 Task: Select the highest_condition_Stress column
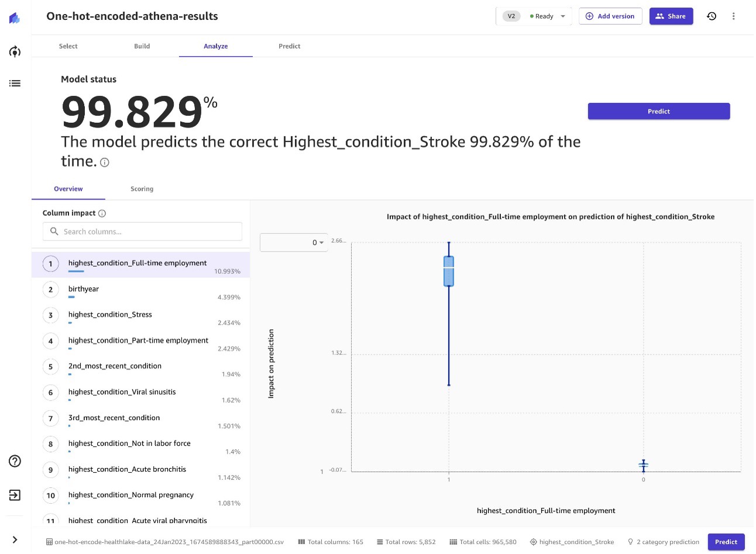[140, 316]
